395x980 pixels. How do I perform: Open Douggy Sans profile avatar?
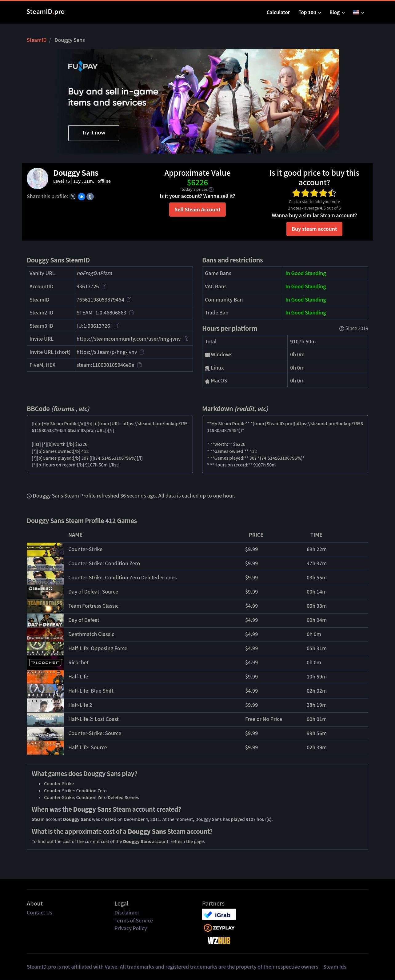coord(37,178)
